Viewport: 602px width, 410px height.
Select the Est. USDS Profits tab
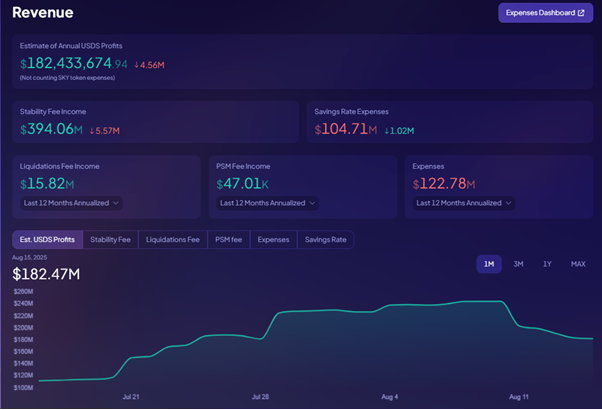(47, 240)
